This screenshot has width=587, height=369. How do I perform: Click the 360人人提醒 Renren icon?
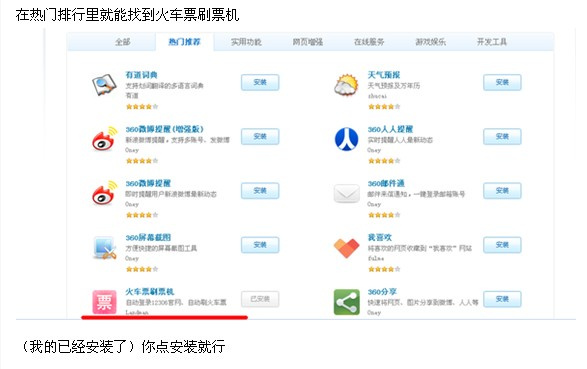(346, 139)
